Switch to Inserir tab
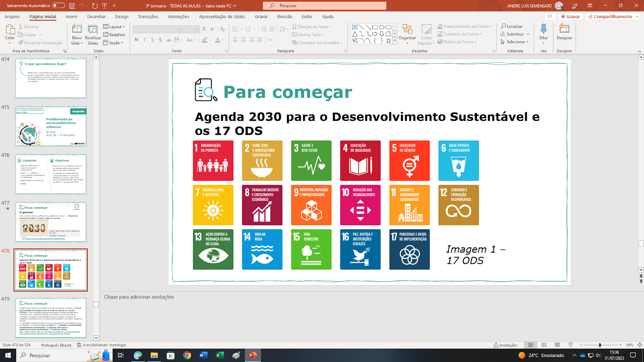Image resolution: width=644 pixels, height=362 pixels. [x=71, y=16]
